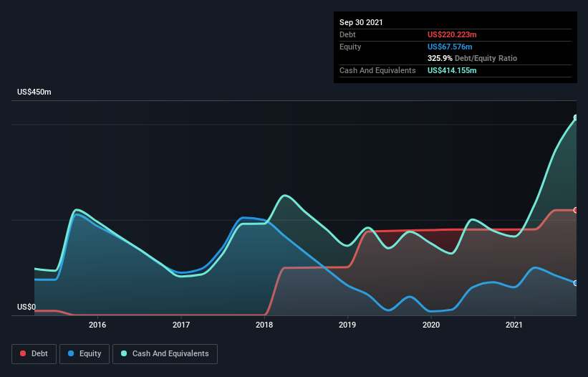Toggle the Debt legend button
This screenshot has width=588, height=377.
tap(34, 354)
